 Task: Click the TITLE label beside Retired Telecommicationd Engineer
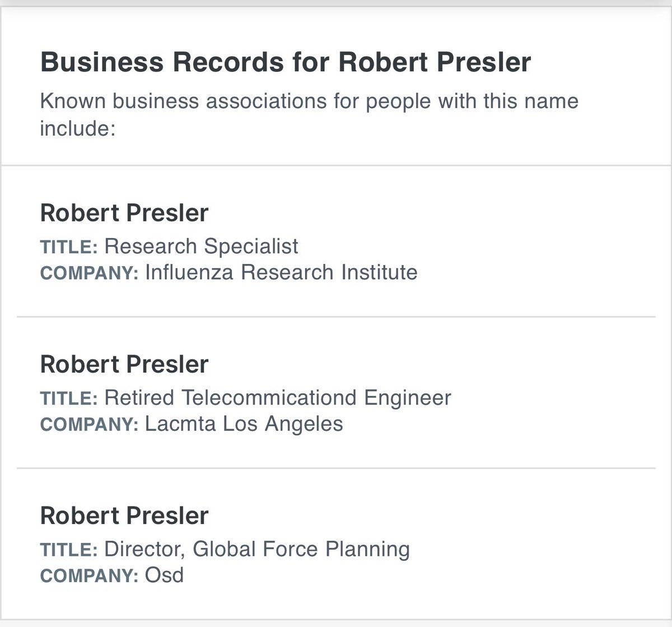tap(69, 398)
